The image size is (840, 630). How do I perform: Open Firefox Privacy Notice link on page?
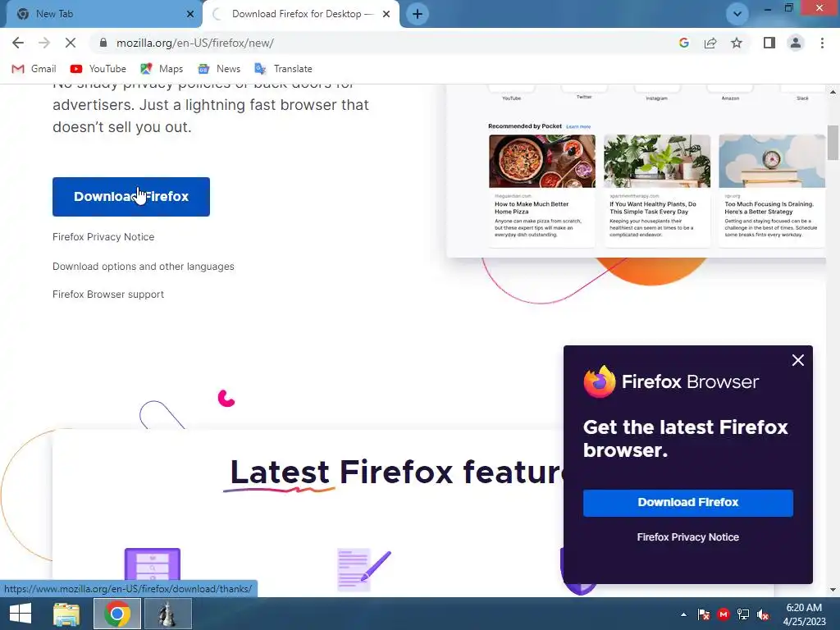(x=103, y=237)
